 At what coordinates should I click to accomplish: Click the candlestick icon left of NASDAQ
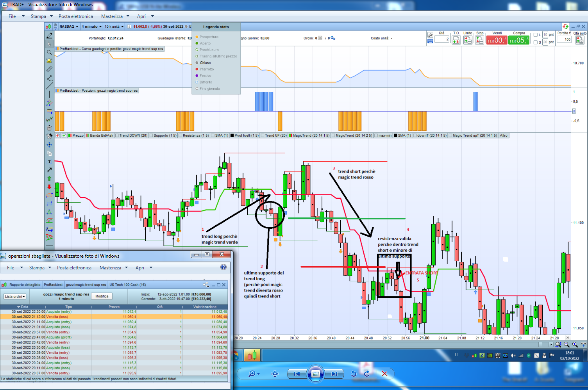point(48,27)
